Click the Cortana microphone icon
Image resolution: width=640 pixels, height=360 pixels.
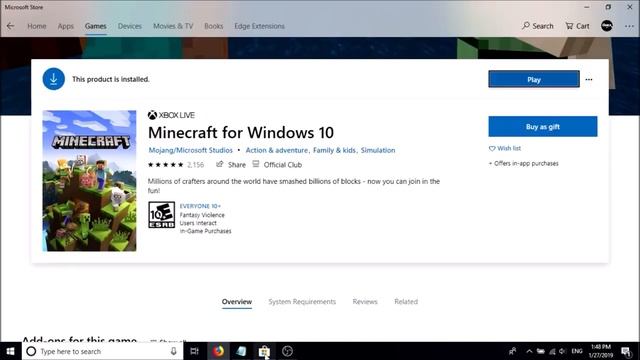coord(173,351)
